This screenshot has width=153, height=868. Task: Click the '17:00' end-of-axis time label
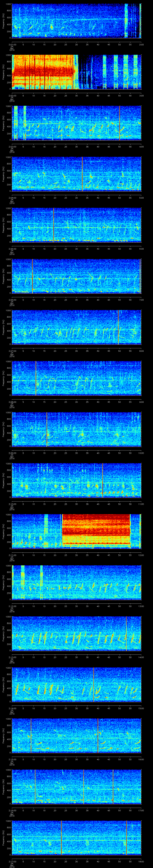(x=141, y=810)
